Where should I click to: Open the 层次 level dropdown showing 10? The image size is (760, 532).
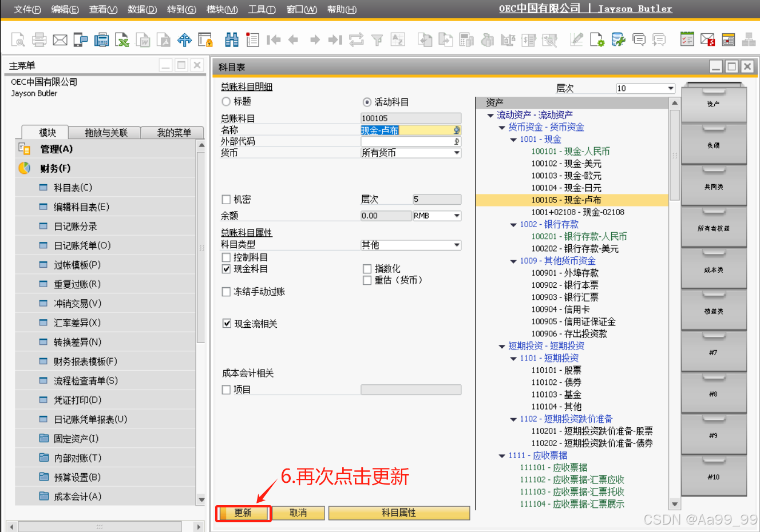point(645,88)
